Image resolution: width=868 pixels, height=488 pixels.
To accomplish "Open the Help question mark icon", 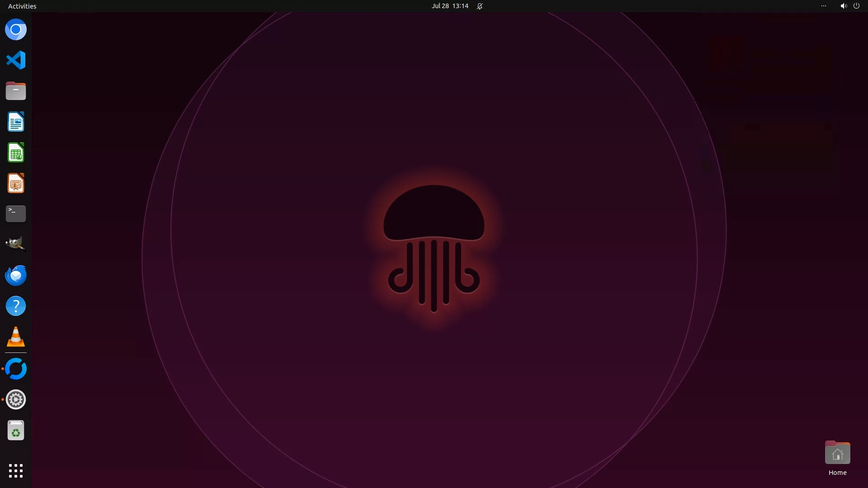I will click(x=16, y=306).
